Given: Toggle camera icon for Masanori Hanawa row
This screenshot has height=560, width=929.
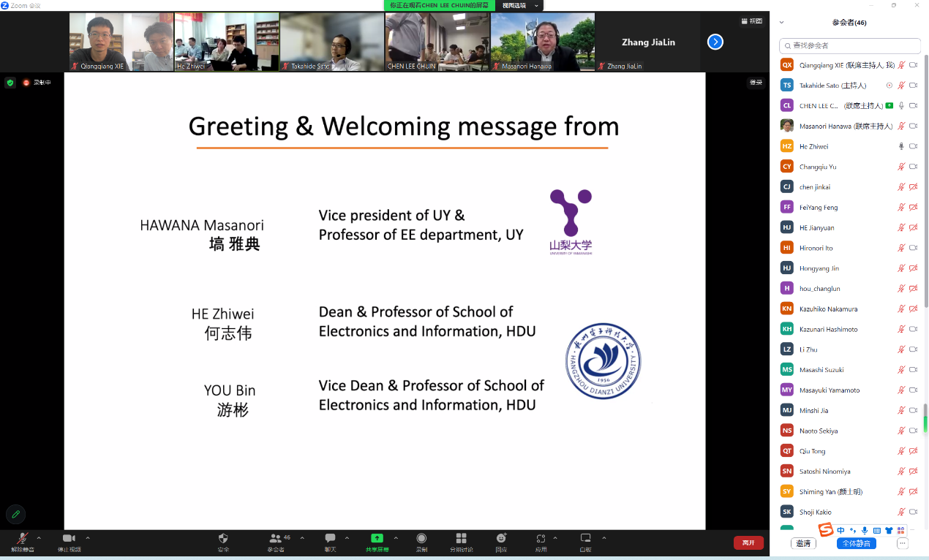Looking at the screenshot, I should [913, 126].
